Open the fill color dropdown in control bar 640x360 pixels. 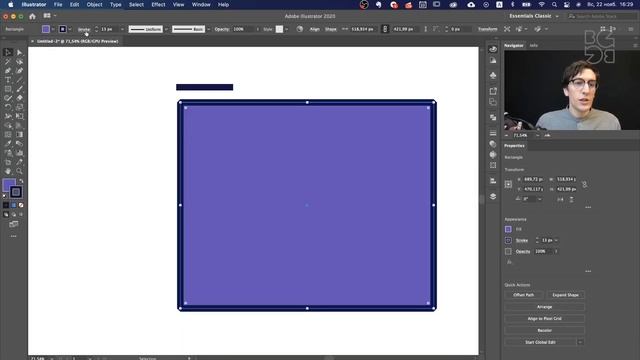tap(53, 29)
